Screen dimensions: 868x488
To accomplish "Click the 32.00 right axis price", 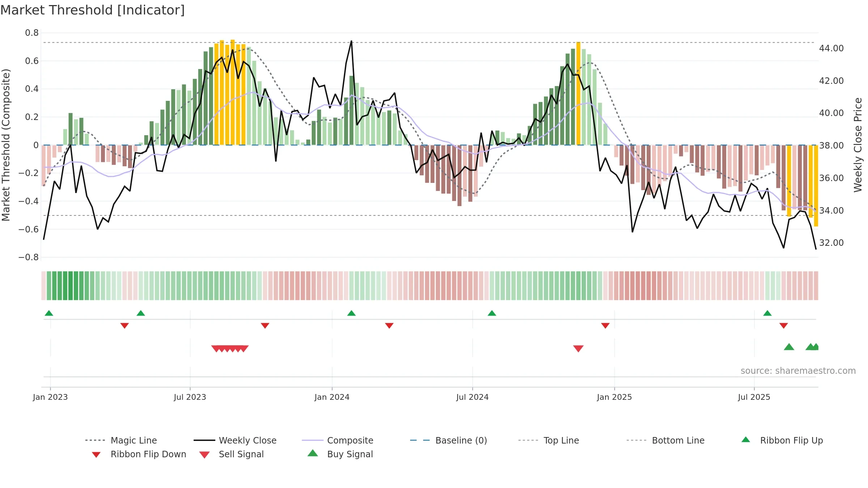I will click(x=831, y=243).
